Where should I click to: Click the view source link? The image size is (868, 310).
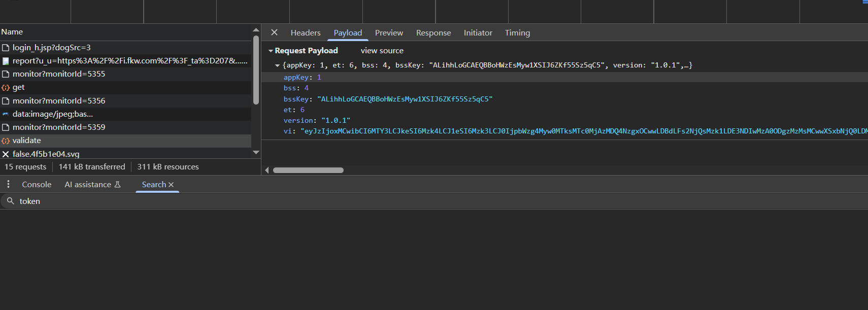(382, 51)
